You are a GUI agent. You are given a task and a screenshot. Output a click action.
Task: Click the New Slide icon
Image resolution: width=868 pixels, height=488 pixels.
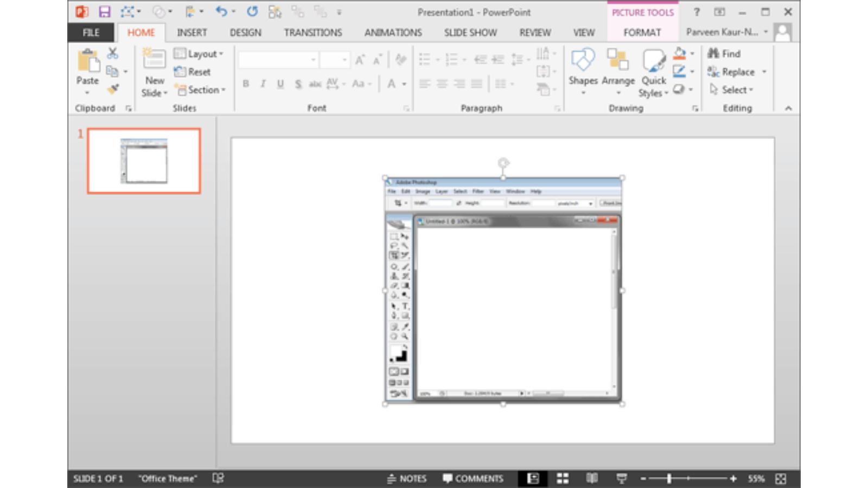coord(154,59)
